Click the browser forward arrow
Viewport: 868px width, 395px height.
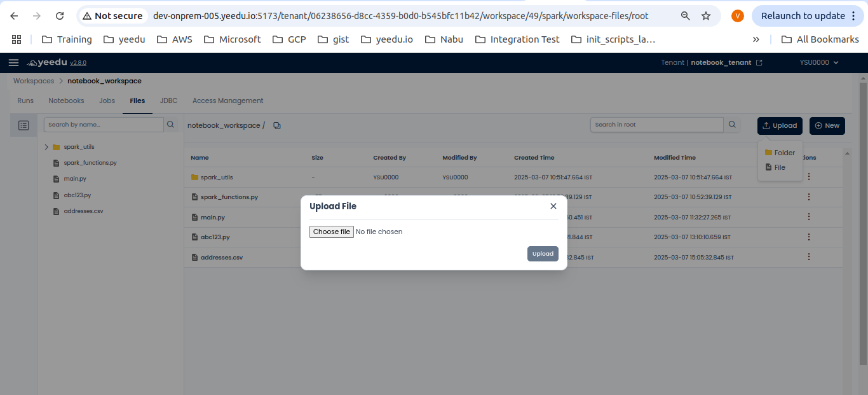[37, 16]
